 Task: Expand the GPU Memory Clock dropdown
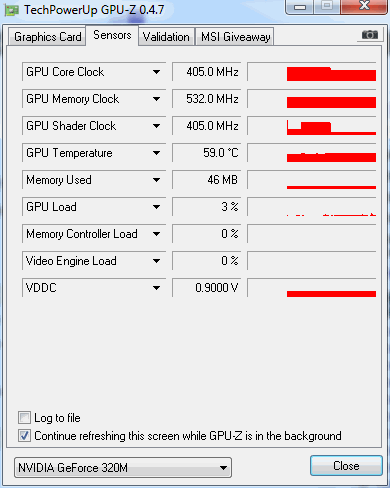point(156,99)
